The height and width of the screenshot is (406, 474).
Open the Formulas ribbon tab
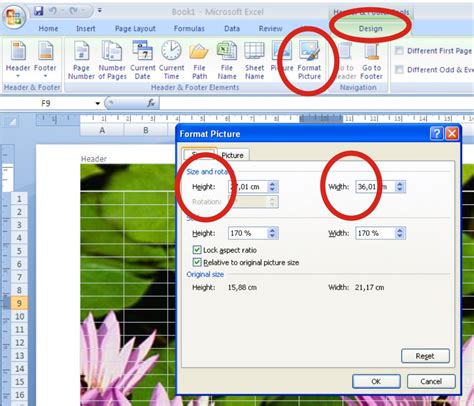189,29
